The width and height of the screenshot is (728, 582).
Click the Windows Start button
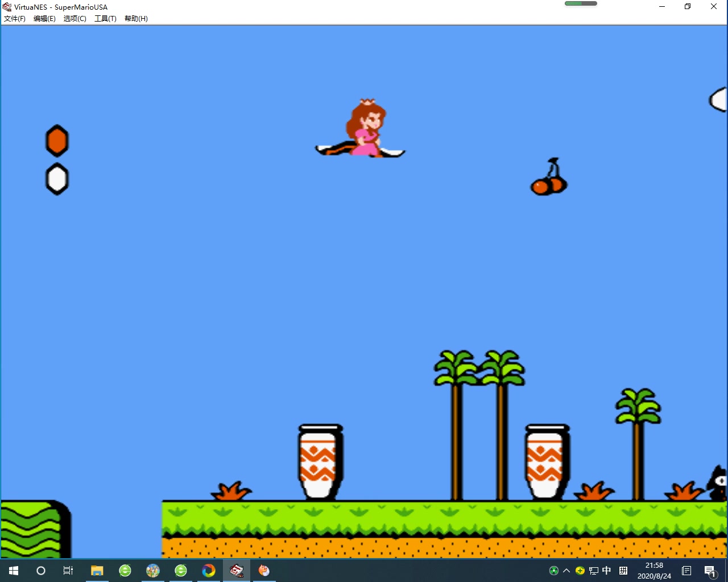pyautogui.click(x=14, y=571)
